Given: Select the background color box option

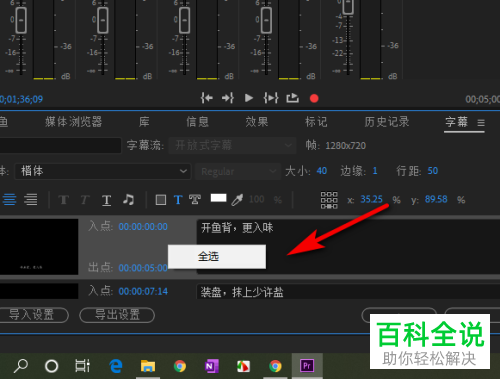Looking at the screenshot, I should tap(161, 200).
